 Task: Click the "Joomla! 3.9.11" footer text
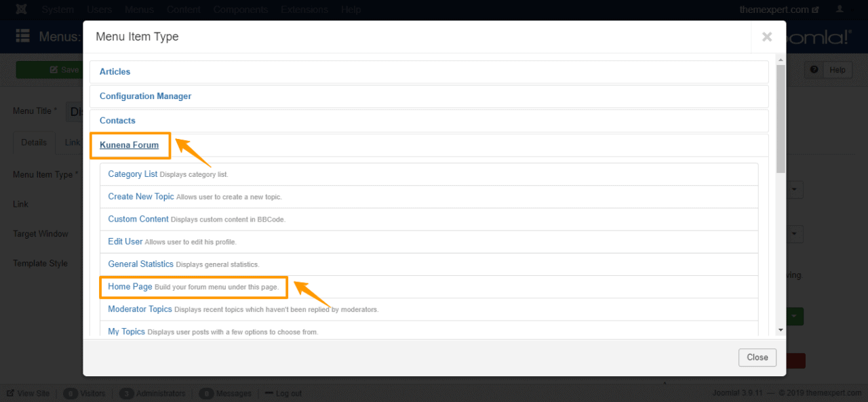[738, 393]
